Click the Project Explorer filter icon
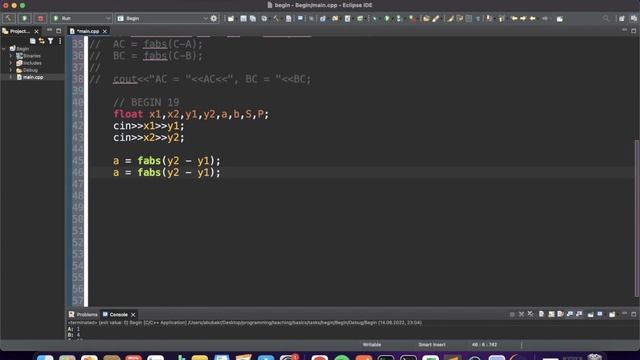 pos(51,41)
